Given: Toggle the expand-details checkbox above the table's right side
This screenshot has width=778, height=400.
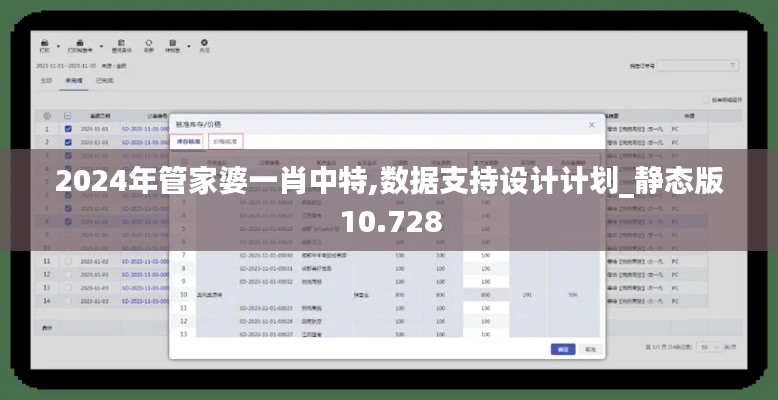Looking at the screenshot, I should pos(706,100).
